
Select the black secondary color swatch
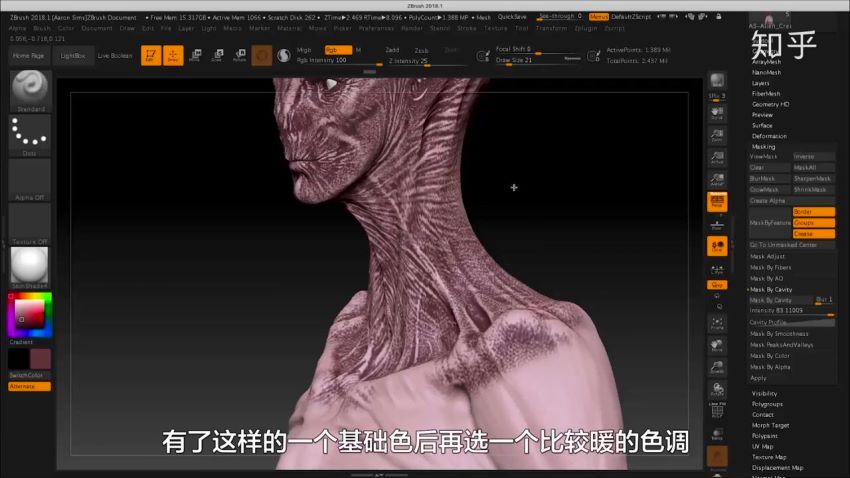[18, 359]
